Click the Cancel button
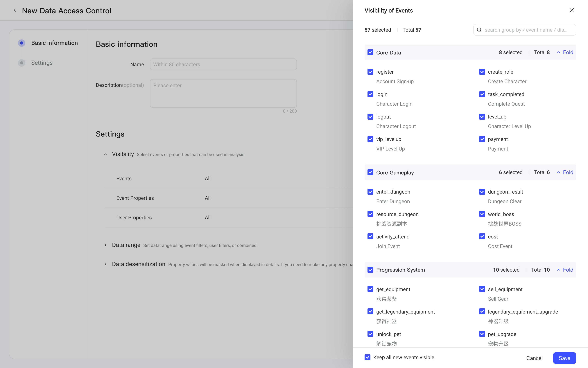This screenshot has width=588, height=368. coord(534,358)
